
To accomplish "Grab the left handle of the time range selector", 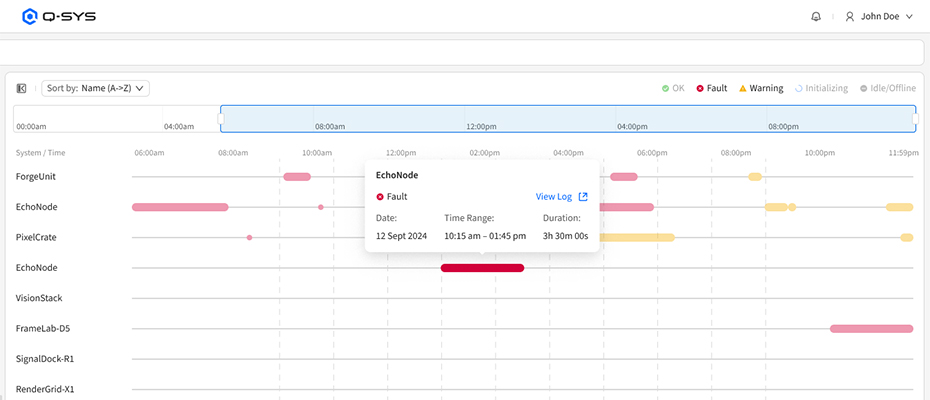I will point(221,119).
